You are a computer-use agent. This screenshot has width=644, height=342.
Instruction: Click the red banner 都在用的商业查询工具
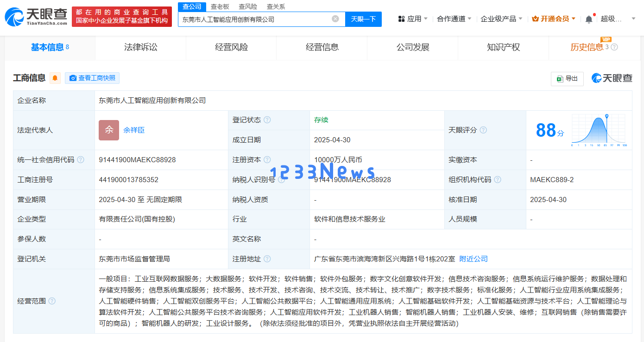122,16
